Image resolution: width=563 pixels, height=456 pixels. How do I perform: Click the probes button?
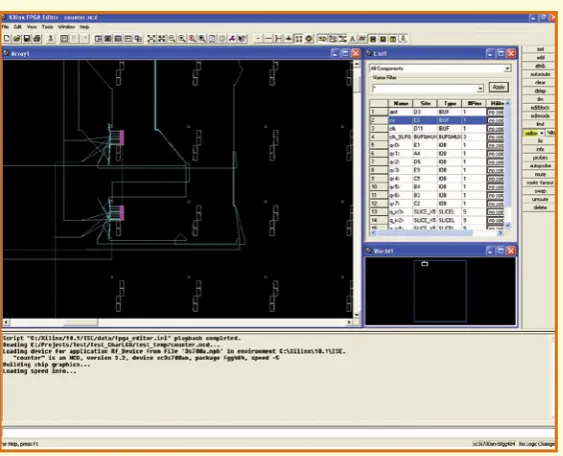point(540,158)
